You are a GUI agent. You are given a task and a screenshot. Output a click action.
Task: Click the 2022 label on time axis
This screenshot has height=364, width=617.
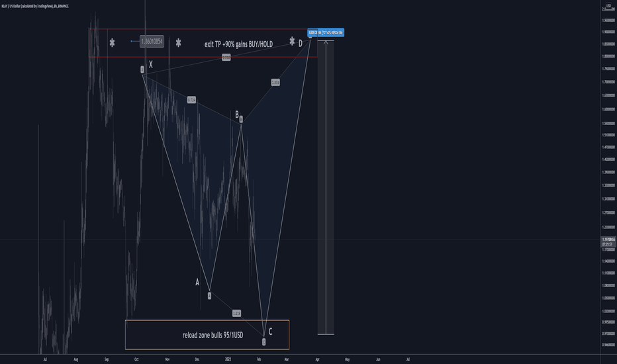point(228,359)
